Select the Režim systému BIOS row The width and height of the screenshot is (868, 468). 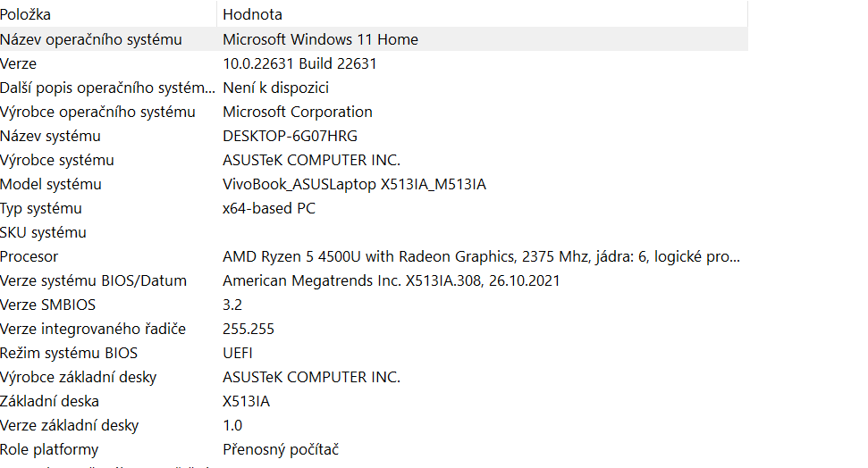(374, 353)
